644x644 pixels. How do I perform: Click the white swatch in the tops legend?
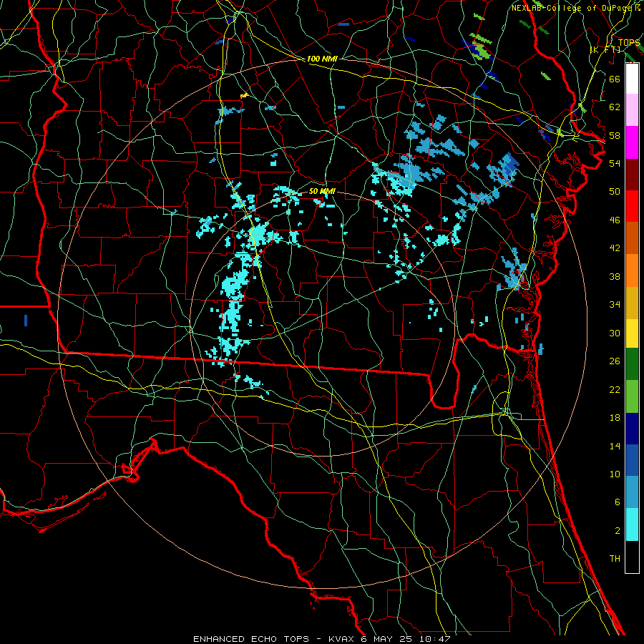(632, 79)
